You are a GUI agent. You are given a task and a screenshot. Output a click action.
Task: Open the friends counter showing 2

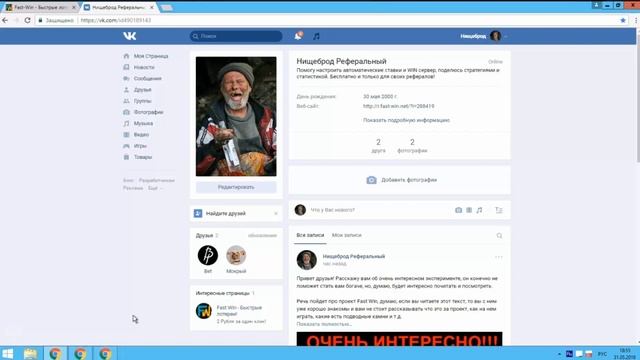tap(378, 146)
